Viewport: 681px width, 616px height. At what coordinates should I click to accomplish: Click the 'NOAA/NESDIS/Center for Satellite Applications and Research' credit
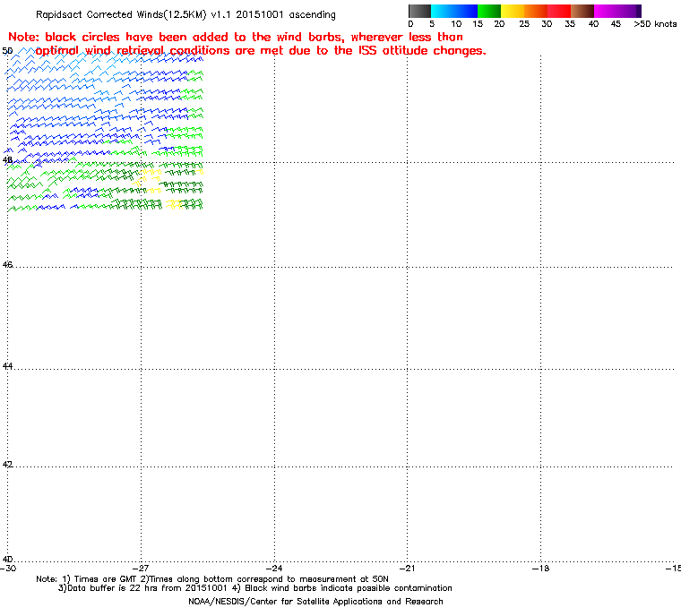pyautogui.click(x=315, y=602)
